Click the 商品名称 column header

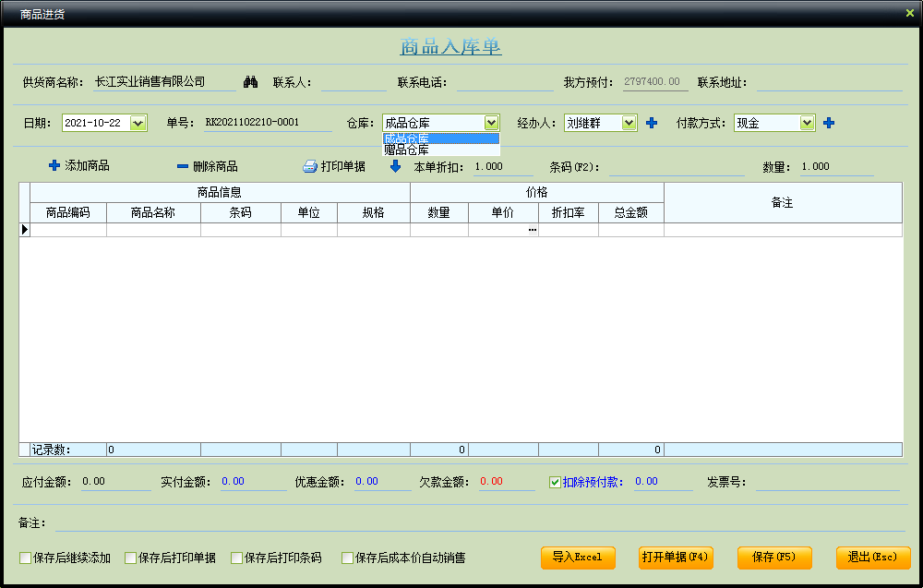click(153, 212)
